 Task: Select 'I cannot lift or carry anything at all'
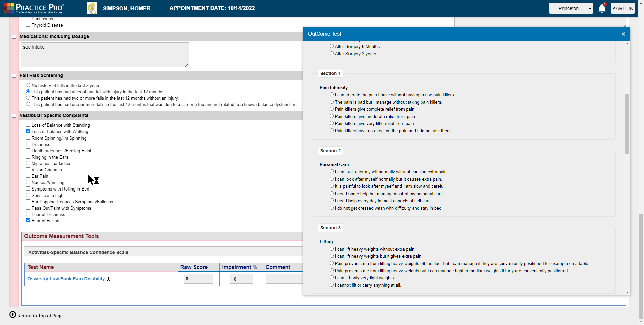coord(331,285)
